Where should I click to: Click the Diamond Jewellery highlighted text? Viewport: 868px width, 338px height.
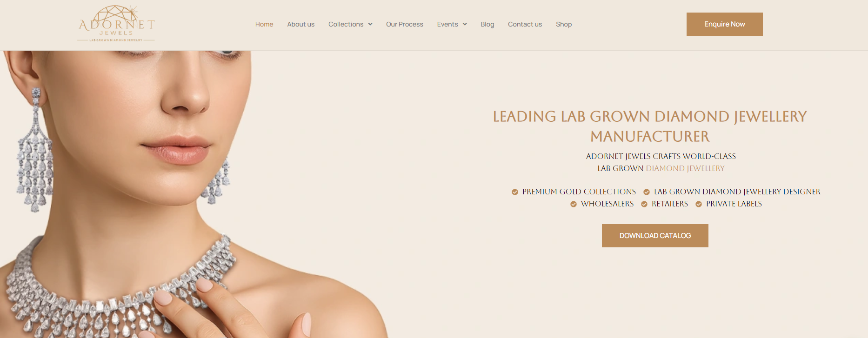click(685, 168)
